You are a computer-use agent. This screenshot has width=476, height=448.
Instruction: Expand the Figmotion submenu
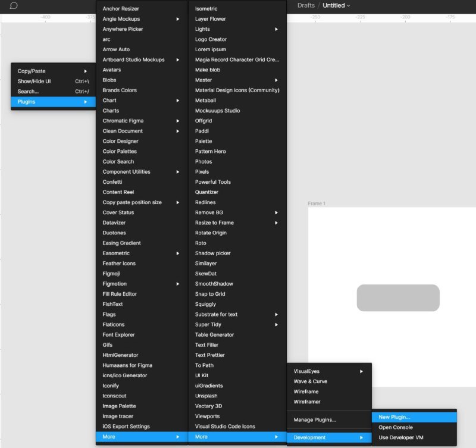tap(142, 284)
